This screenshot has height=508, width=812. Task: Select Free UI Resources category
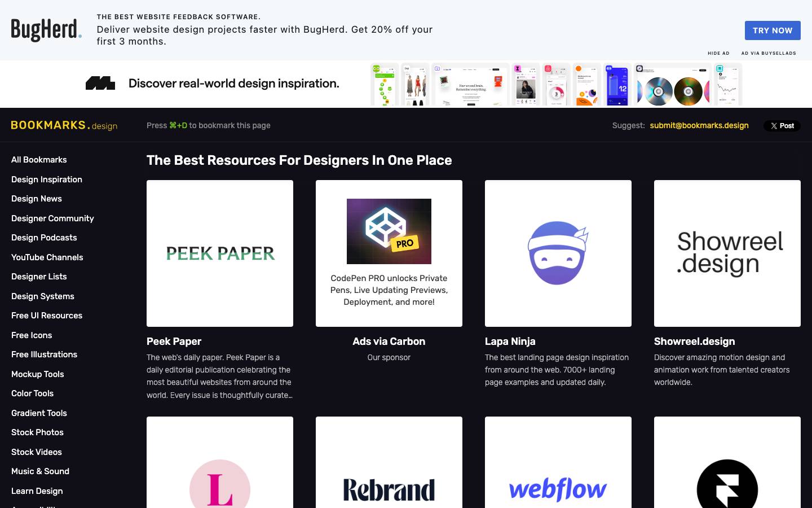(47, 316)
